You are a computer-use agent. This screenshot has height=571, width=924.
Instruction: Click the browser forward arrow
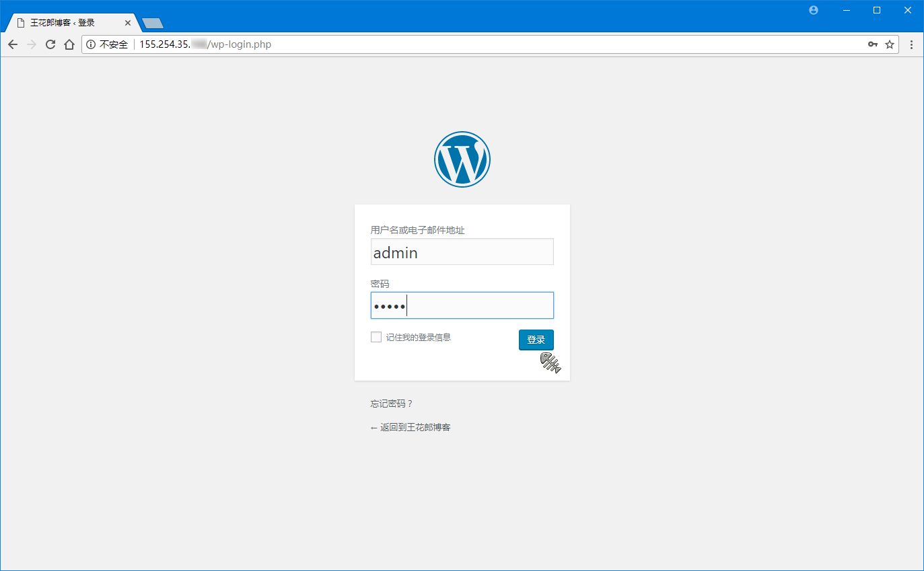tap(31, 44)
